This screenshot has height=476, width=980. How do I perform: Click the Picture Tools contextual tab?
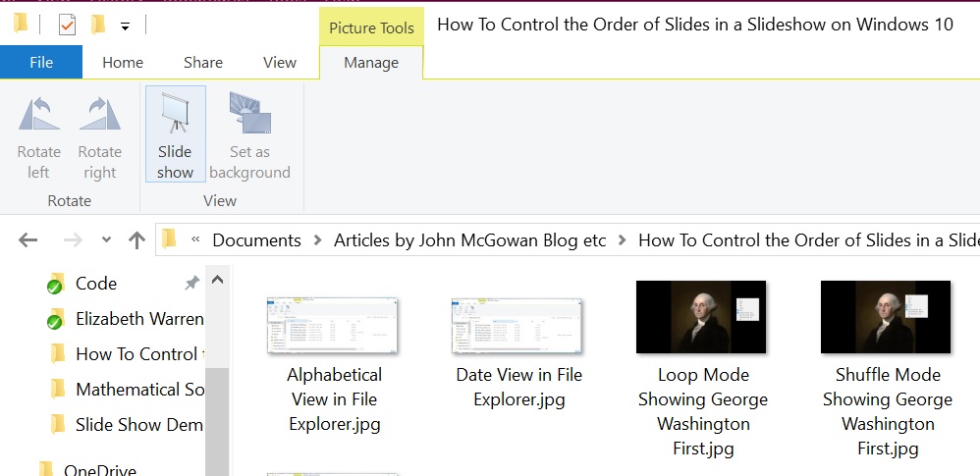click(371, 28)
